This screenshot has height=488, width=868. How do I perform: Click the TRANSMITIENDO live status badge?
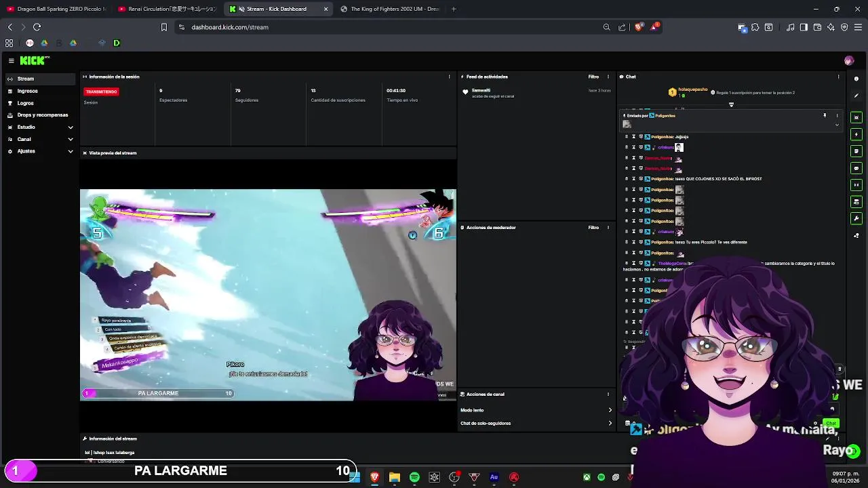102,91
